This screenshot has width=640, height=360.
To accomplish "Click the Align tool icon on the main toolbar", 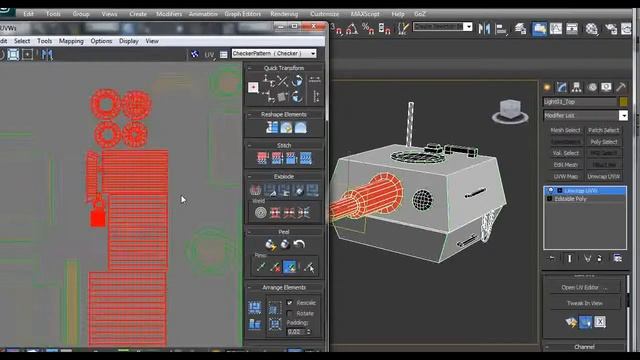I will click(501, 29).
